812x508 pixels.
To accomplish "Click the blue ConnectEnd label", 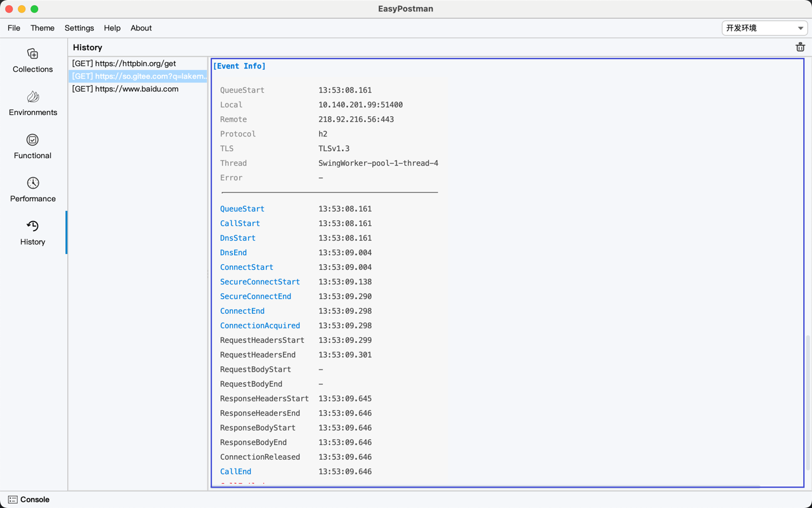I will (242, 311).
